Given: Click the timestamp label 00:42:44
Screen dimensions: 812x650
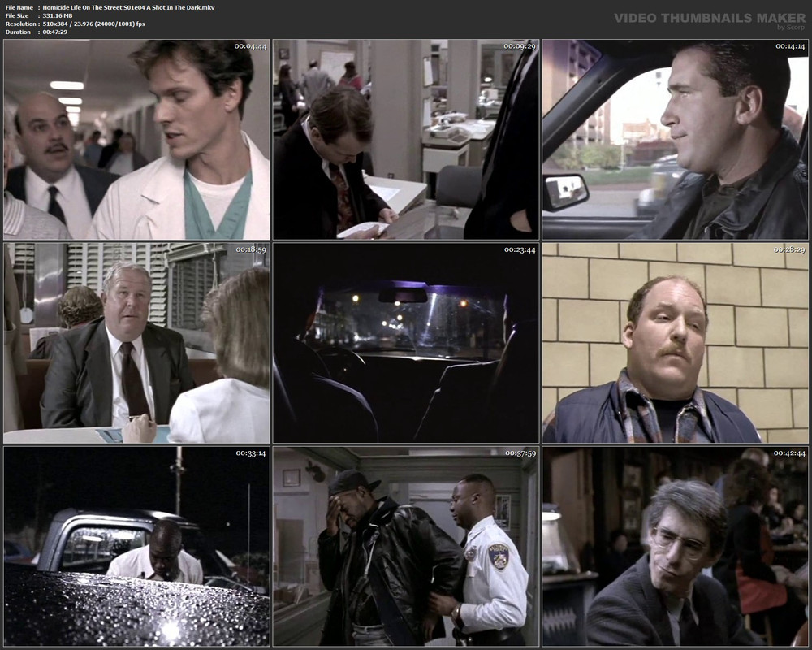Looking at the screenshot, I should pyautogui.click(x=789, y=453).
